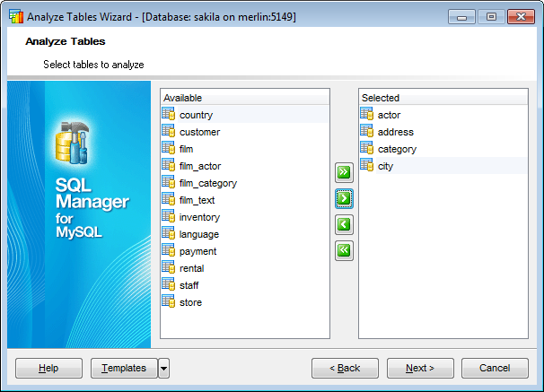
Task: Select the film_text table name
Action: coord(197,200)
